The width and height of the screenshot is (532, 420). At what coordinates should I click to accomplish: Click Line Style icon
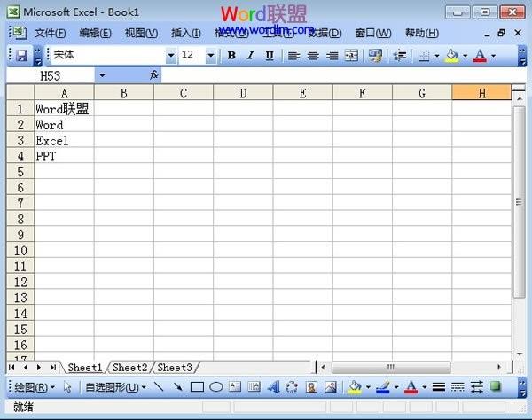439,387
